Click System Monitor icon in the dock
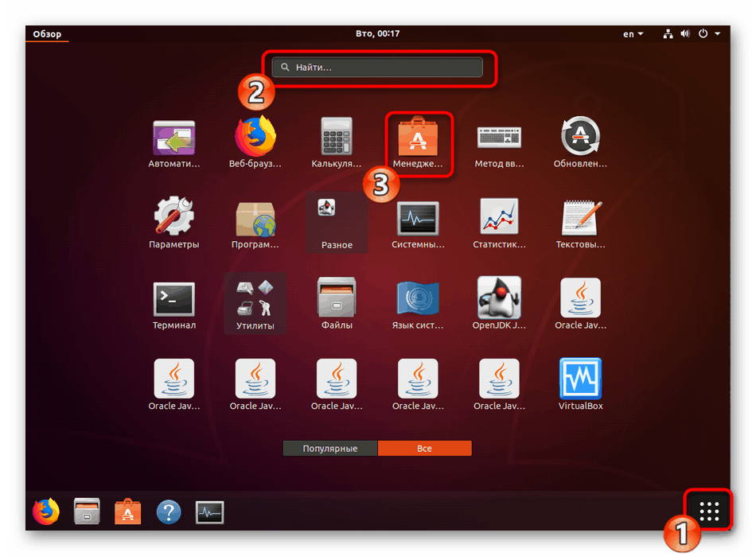This screenshot has height=556, width=756. point(210,512)
